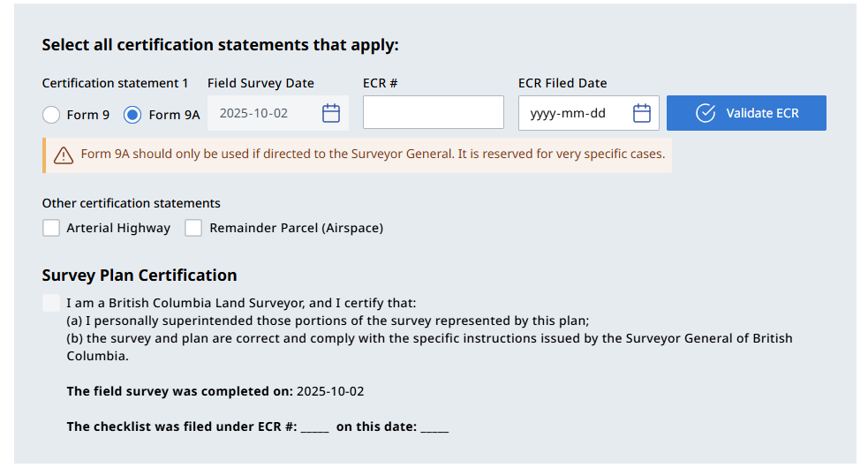Click the 'ECR Filed Date' field label
The image size is (868, 468).
tap(562, 83)
